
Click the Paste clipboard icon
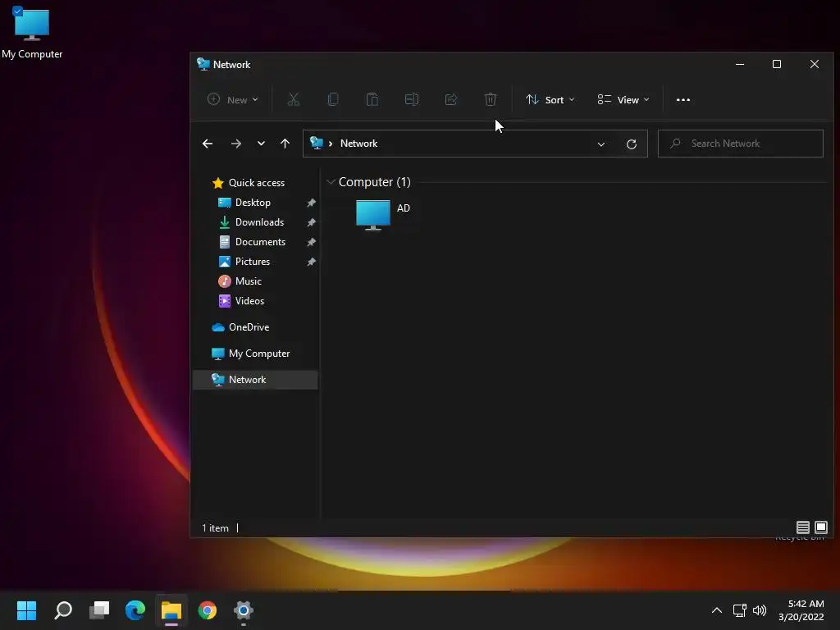coord(372,99)
